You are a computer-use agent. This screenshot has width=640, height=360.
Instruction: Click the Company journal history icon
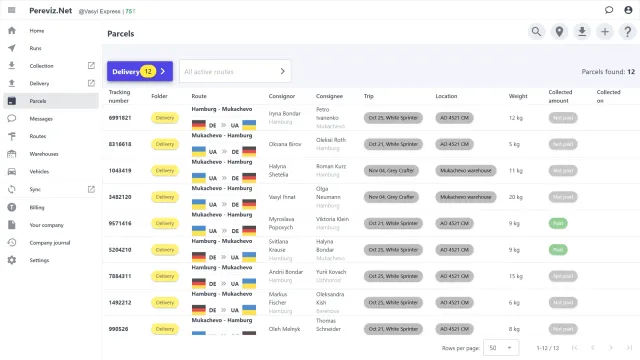tap(12, 242)
